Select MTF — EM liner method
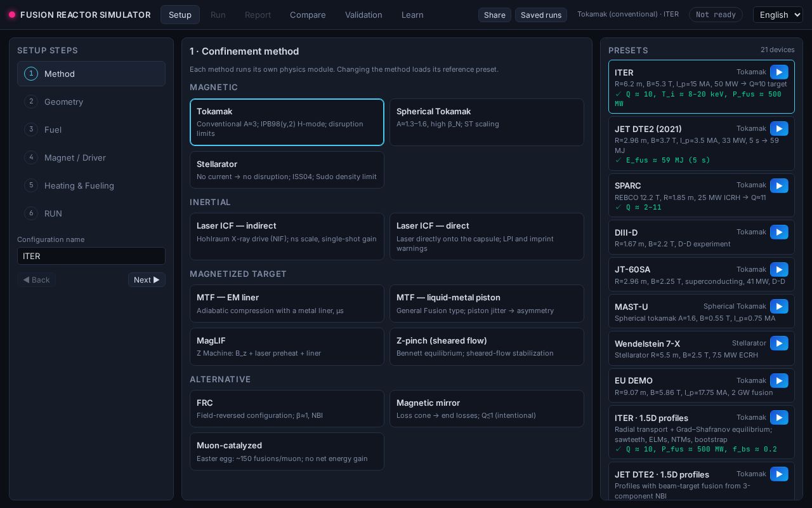This screenshot has width=812, height=508. 287,304
